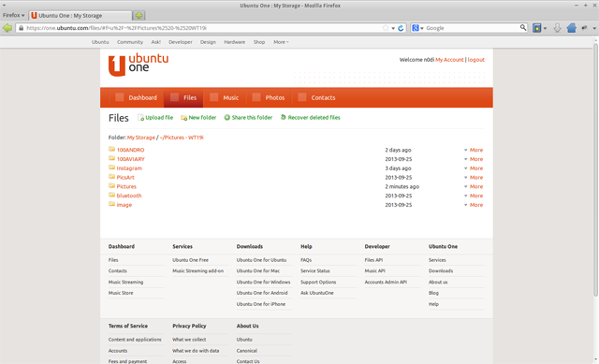The width and height of the screenshot is (599, 364).
Task: Open Accounts Admin API link
Action: click(386, 283)
